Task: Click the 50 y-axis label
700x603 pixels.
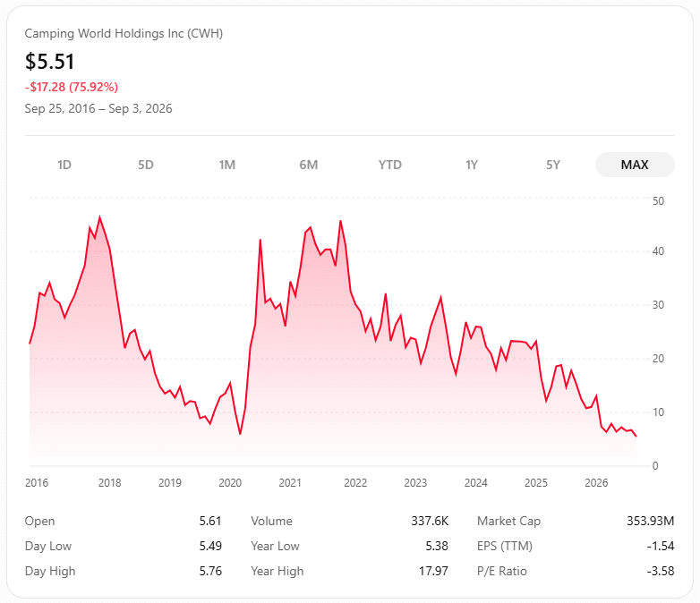Action: click(659, 201)
